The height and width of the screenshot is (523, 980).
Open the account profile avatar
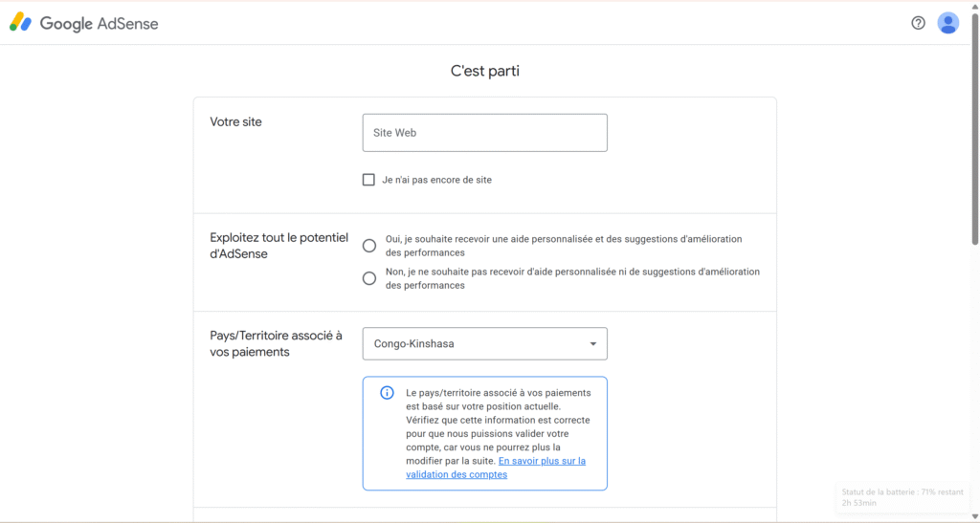pyautogui.click(x=947, y=23)
